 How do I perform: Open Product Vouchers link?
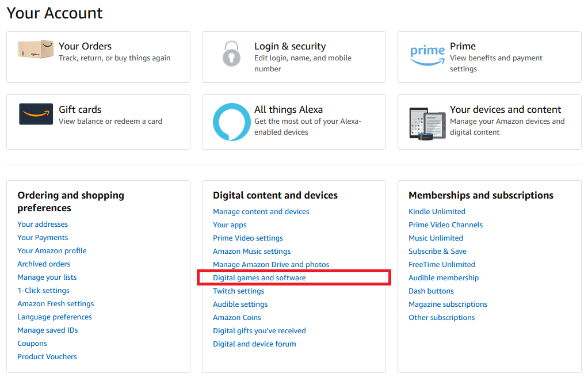[x=47, y=357]
